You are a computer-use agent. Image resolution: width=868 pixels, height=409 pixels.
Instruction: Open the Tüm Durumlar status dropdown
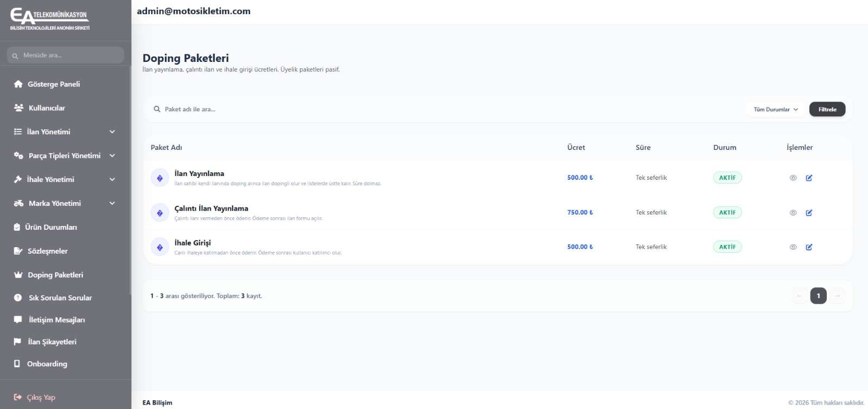click(x=776, y=109)
